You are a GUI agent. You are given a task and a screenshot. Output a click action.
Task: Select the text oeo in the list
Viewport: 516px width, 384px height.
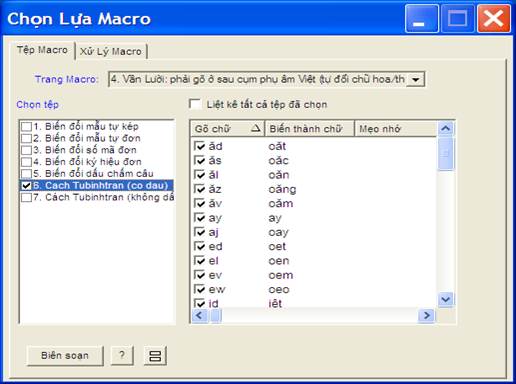click(279, 289)
